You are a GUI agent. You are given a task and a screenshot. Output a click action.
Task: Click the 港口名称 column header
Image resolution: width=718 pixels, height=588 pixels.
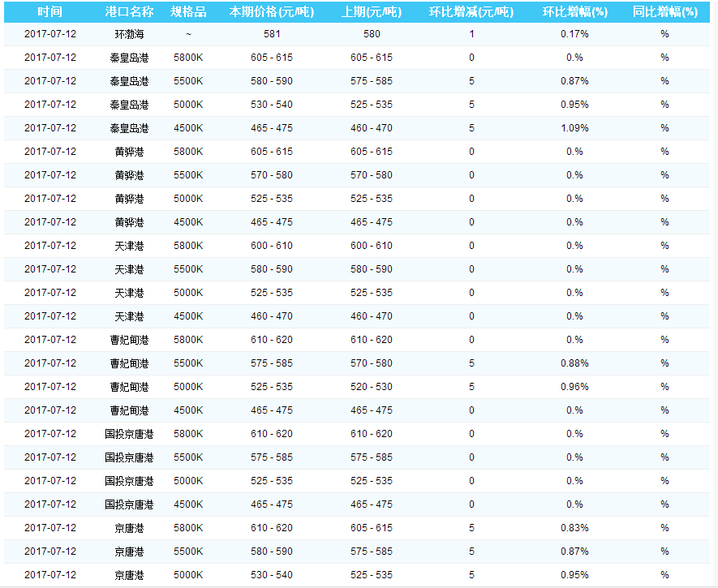129,12
